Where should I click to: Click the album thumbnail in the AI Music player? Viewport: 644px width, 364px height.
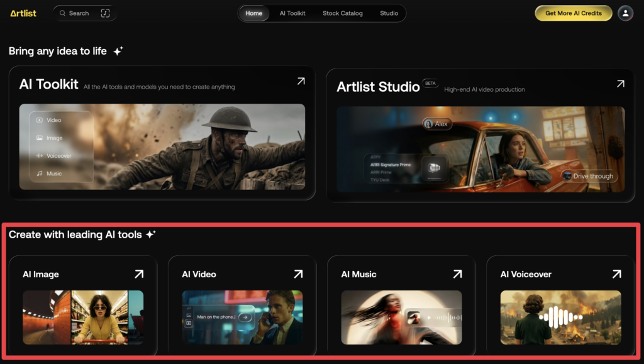[414, 317]
